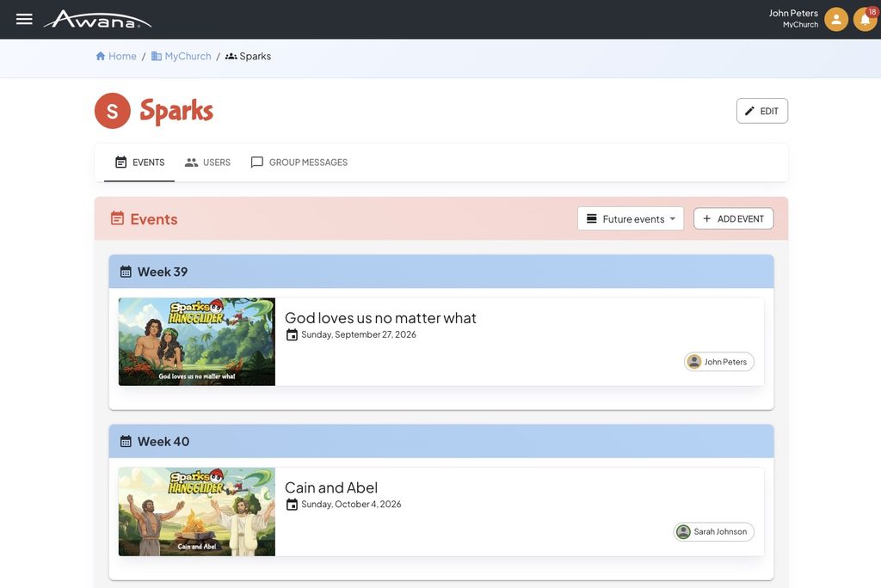Image resolution: width=881 pixels, height=588 pixels.
Task: Open the God loves us event thumbnail
Action: [x=197, y=341]
